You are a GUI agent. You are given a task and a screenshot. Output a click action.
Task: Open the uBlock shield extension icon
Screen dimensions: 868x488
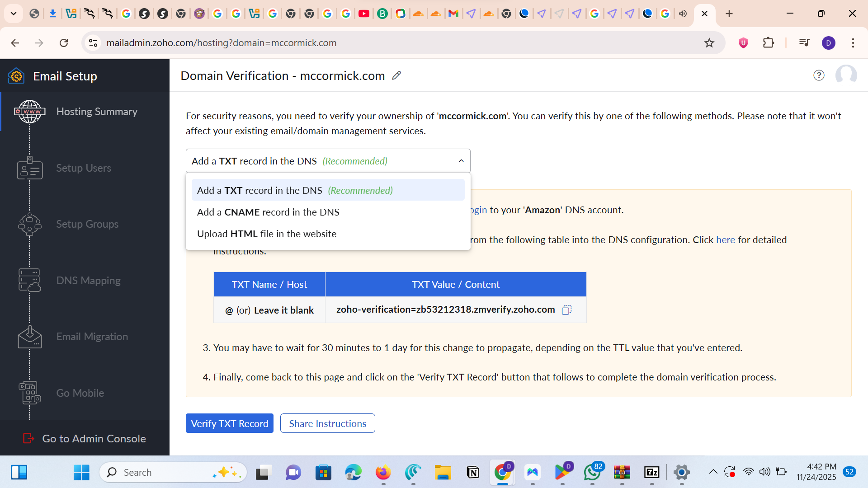tap(743, 43)
